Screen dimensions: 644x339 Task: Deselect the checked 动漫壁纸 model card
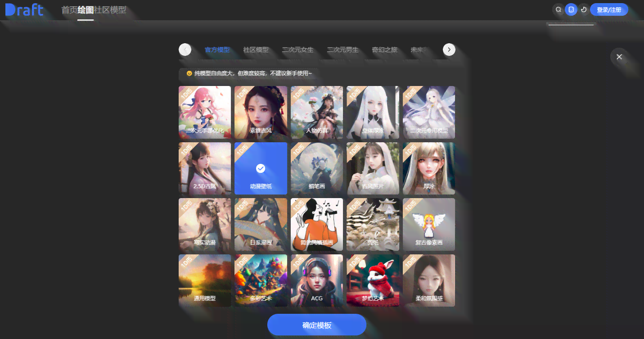pyautogui.click(x=261, y=168)
